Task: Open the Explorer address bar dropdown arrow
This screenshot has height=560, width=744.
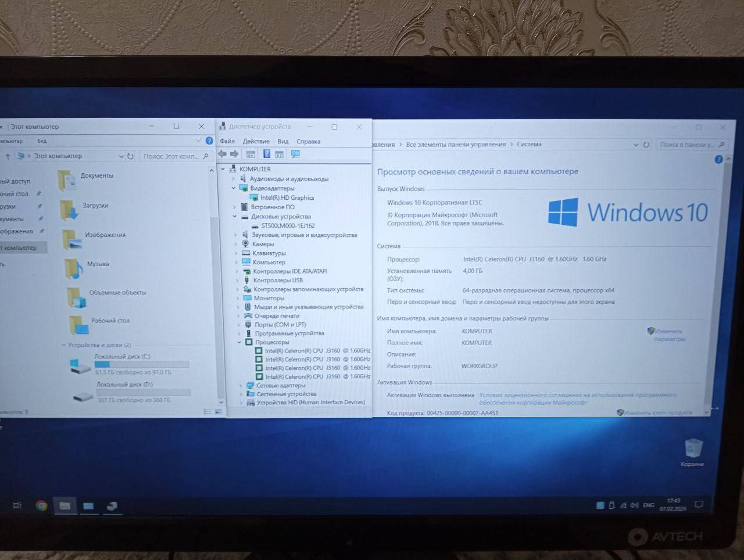Action: click(x=121, y=156)
